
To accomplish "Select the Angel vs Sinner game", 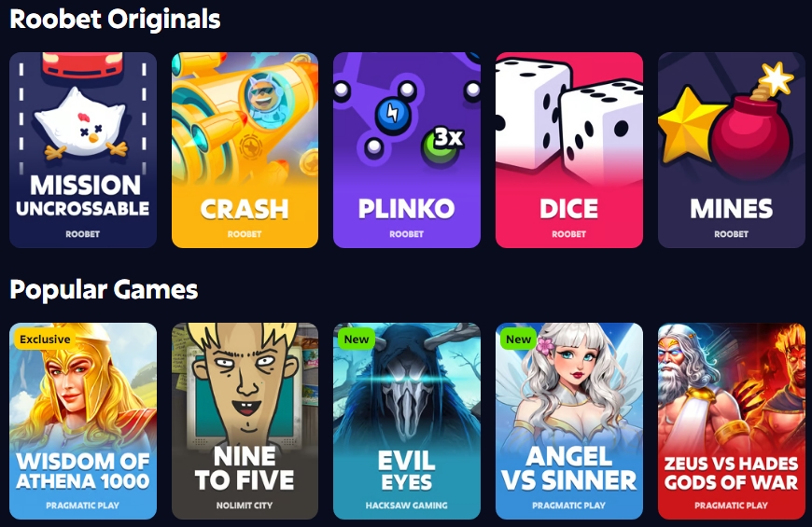I will pos(569,421).
